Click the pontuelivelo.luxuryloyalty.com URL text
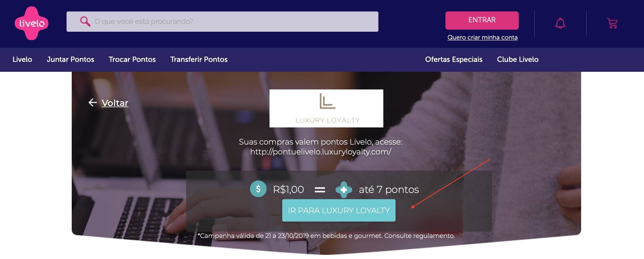Viewport: 644px width, 259px height. click(321, 152)
